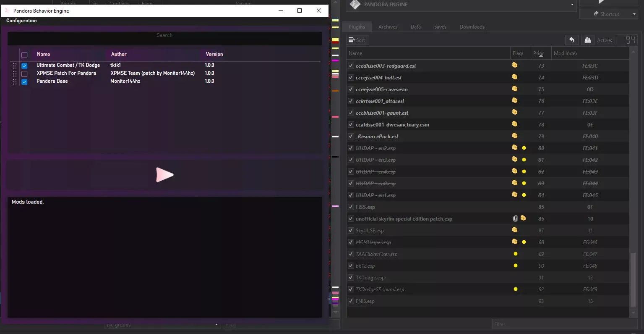This screenshot has width=644, height=334.
Task: Click the create backup icon next to Active
Action: pyautogui.click(x=587, y=40)
